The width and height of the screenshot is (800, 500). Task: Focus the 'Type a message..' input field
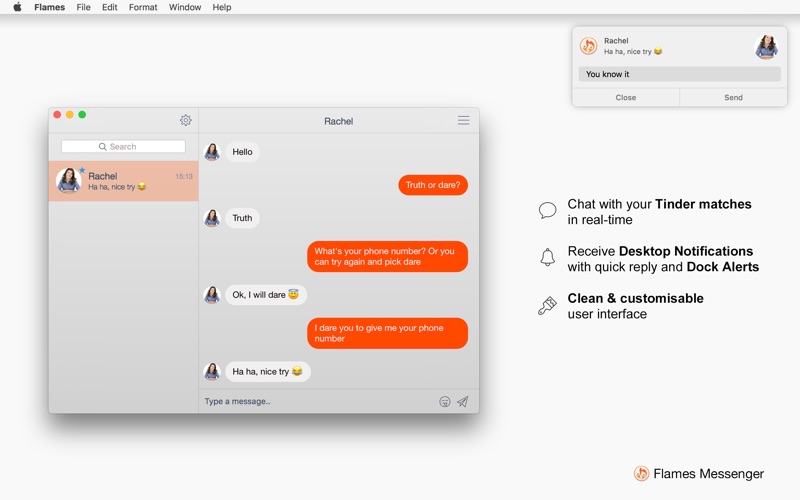[318, 402]
